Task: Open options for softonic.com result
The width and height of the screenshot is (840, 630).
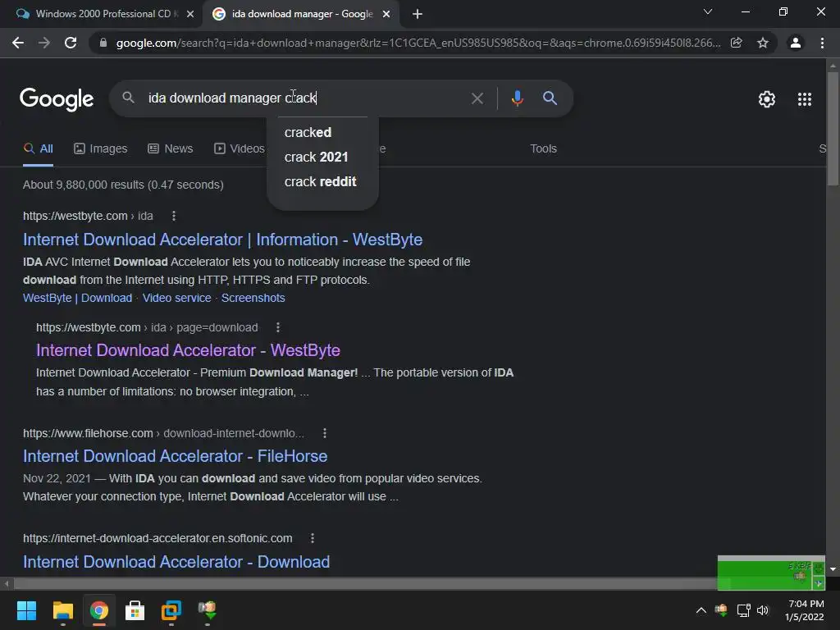Action: click(313, 538)
